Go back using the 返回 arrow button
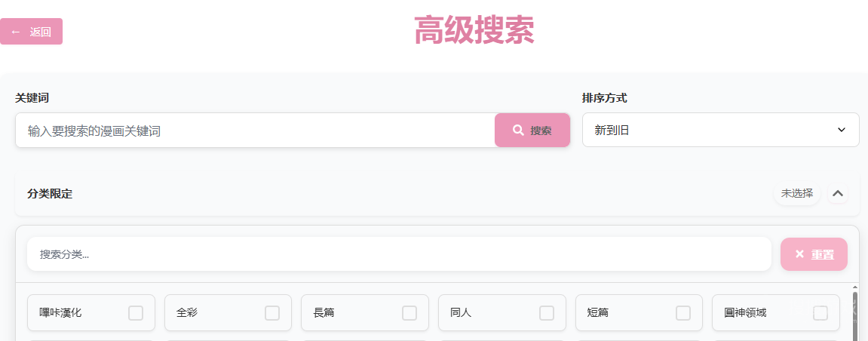Viewport: 868px width, 341px height. pos(31,32)
